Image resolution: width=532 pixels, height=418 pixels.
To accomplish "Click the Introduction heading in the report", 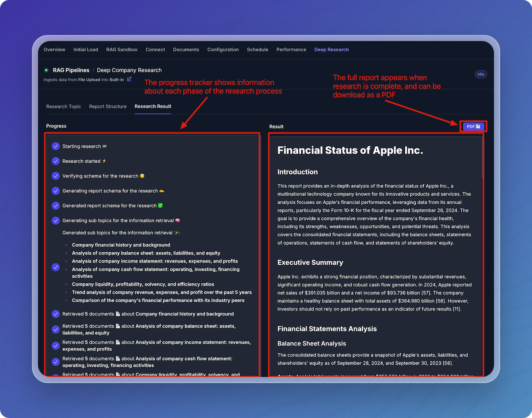I will click(298, 172).
